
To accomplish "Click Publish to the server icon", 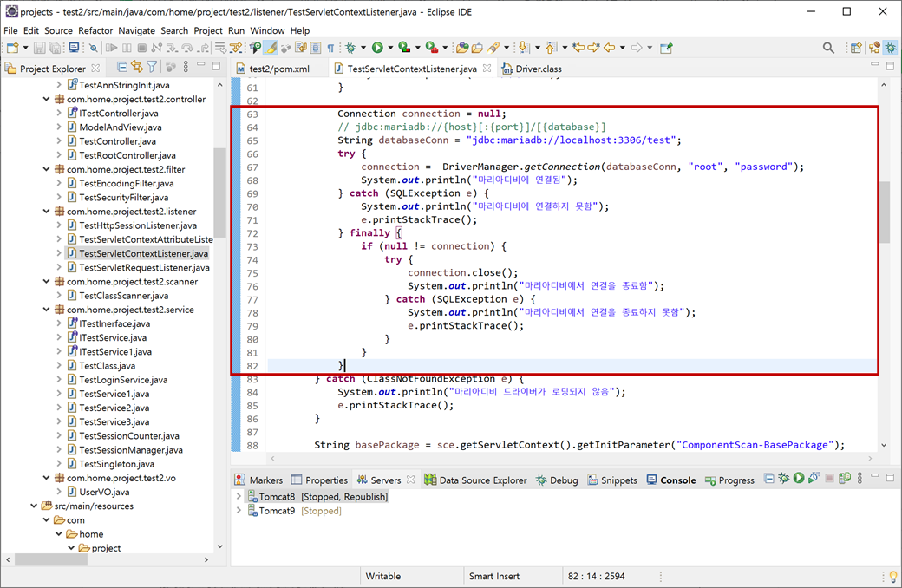I will (x=845, y=478).
